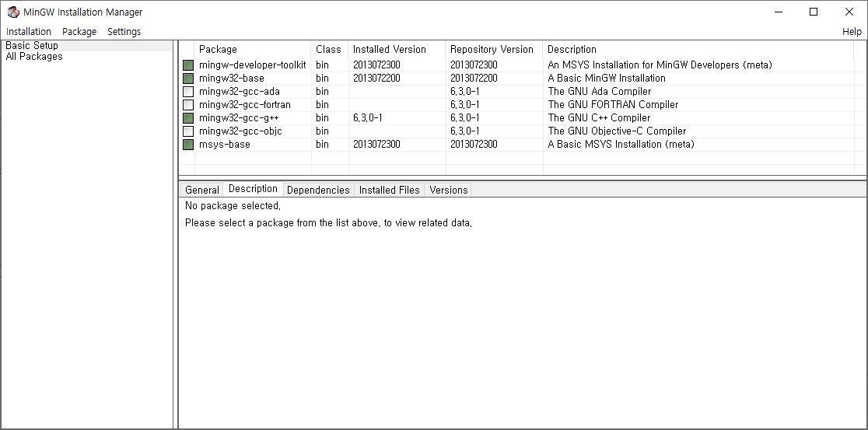This screenshot has width=868, height=430.
Task: Click the Package column header
Action: coord(253,49)
